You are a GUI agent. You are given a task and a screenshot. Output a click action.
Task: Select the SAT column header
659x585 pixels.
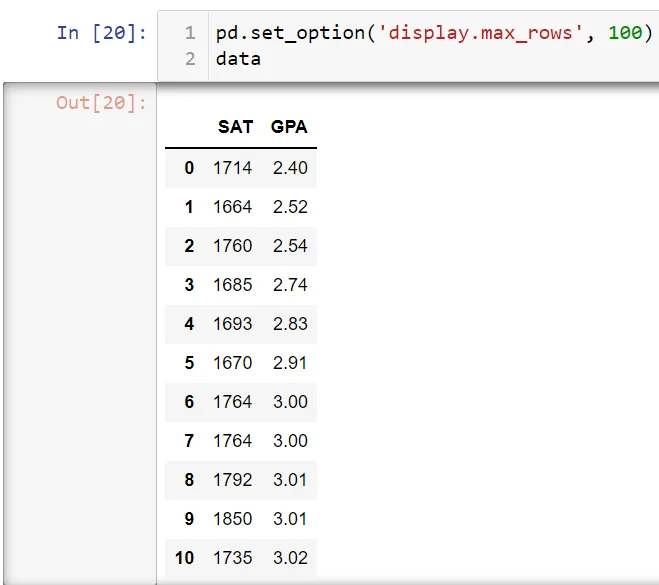pyautogui.click(x=235, y=128)
